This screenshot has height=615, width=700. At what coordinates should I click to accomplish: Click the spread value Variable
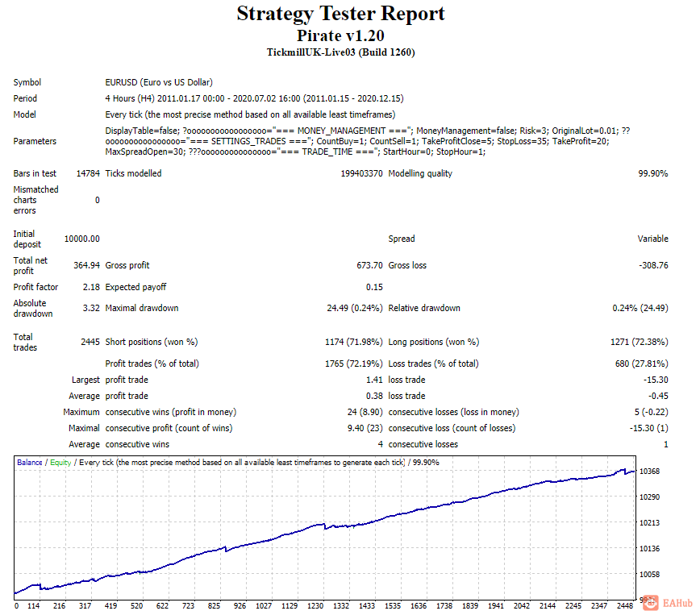coord(652,239)
